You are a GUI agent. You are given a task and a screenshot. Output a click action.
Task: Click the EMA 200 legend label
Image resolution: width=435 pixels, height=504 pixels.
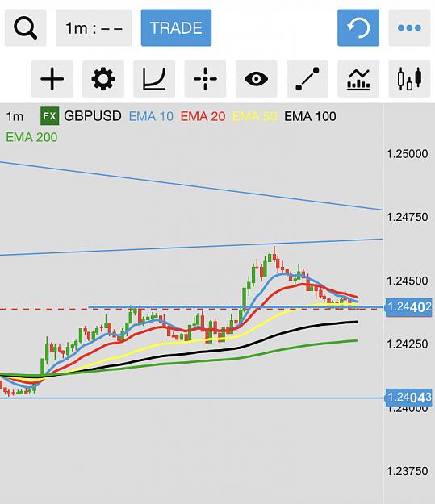[31, 137]
